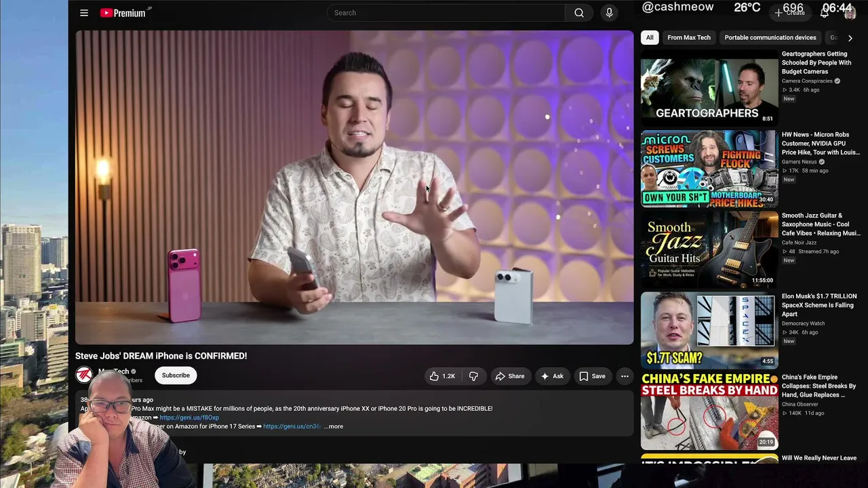Image resolution: width=868 pixels, height=488 pixels.
Task: Open Elon Musk $1.7T scam thumbnail
Action: (x=709, y=330)
